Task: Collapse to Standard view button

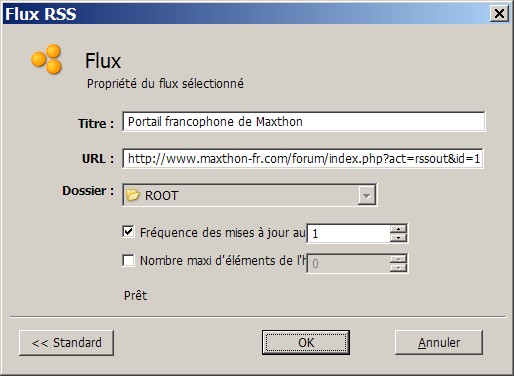Action: coord(66,343)
